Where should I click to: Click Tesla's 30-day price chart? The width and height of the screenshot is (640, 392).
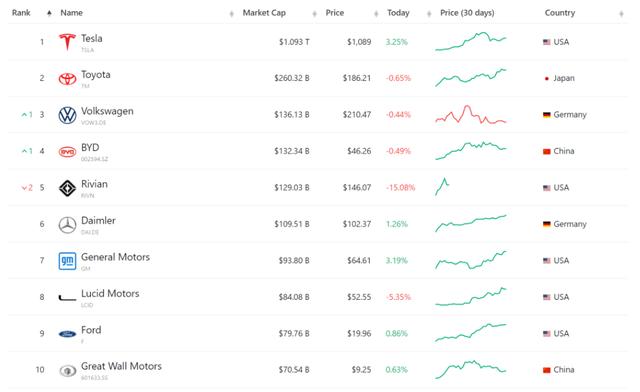[x=471, y=41]
